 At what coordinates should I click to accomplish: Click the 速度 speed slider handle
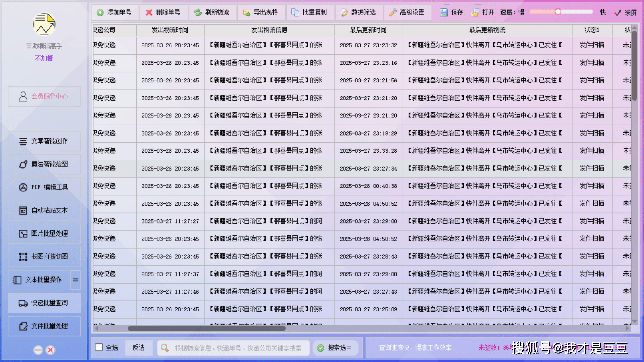point(558,12)
